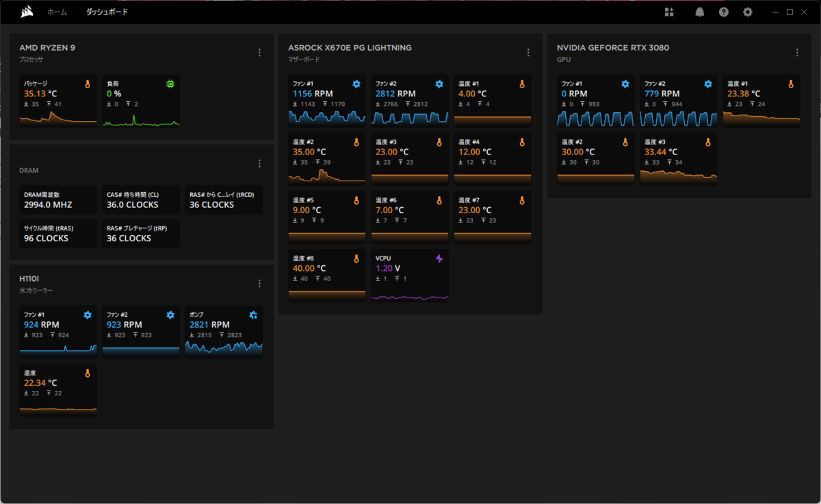Click the AMD RYZEN 9 panel title
This screenshot has width=821, height=504.
coord(47,48)
